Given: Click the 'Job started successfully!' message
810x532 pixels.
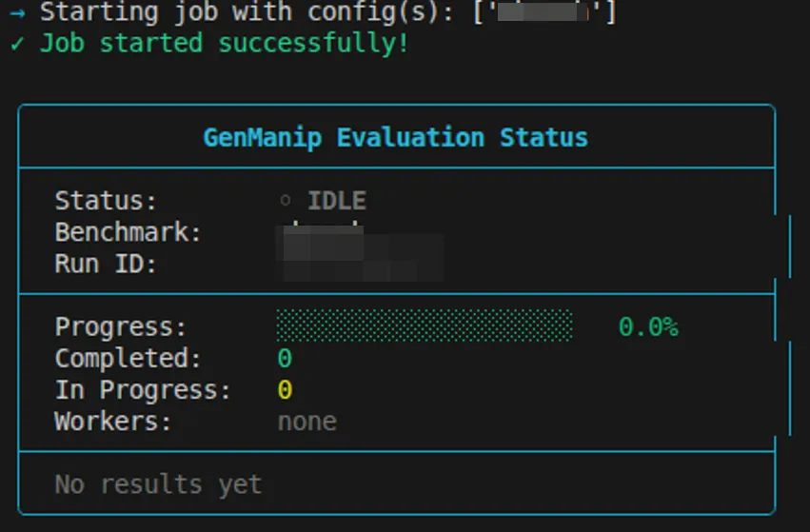Looking at the screenshot, I should 224,44.
